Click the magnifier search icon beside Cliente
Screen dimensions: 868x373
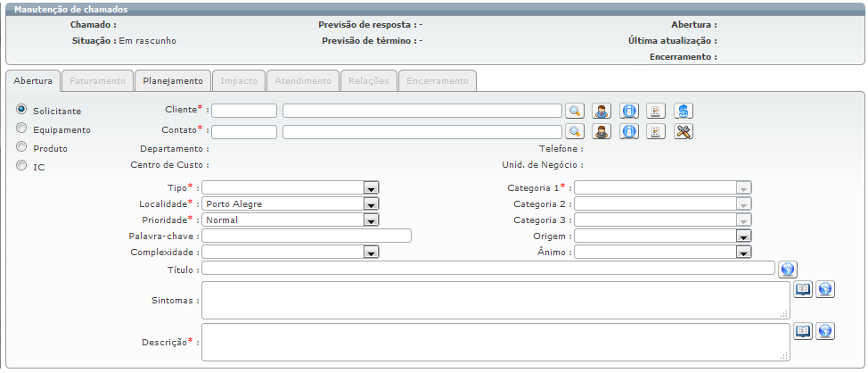[x=576, y=111]
